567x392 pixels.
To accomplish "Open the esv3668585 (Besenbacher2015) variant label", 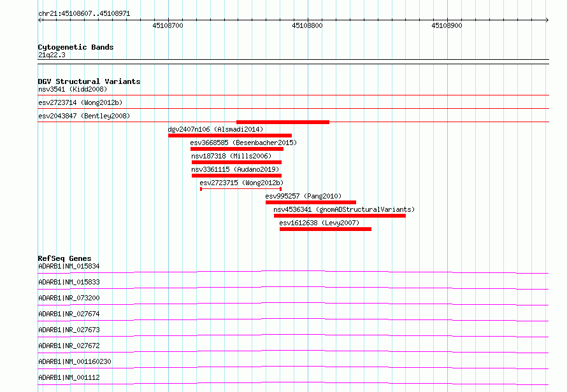I will pos(243,143).
